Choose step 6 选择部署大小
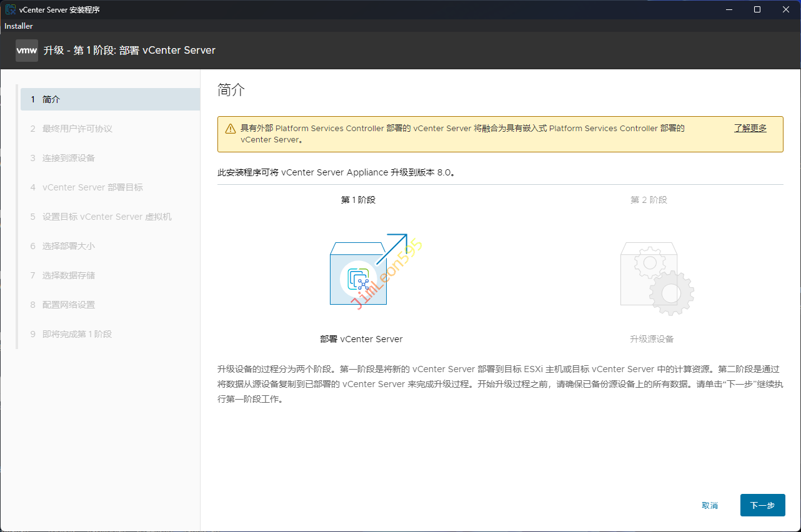This screenshot has height=532, width=801. 69,246
